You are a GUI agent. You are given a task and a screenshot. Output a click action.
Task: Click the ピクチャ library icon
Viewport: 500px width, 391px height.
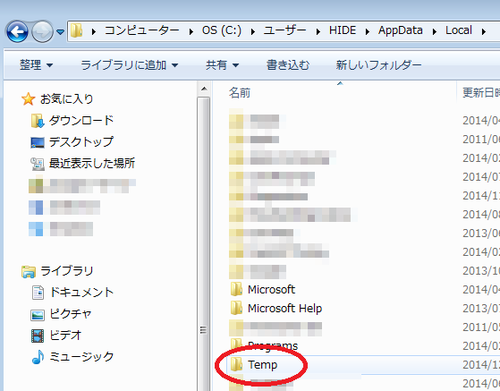tap(37, 315)
